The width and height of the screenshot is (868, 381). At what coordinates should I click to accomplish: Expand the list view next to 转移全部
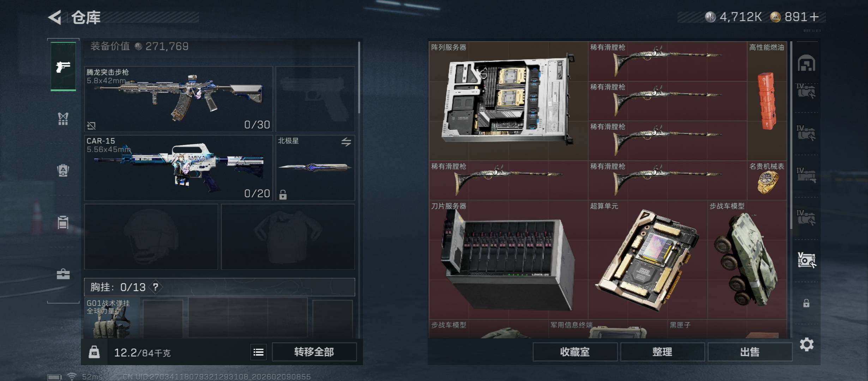coord(258,352)
